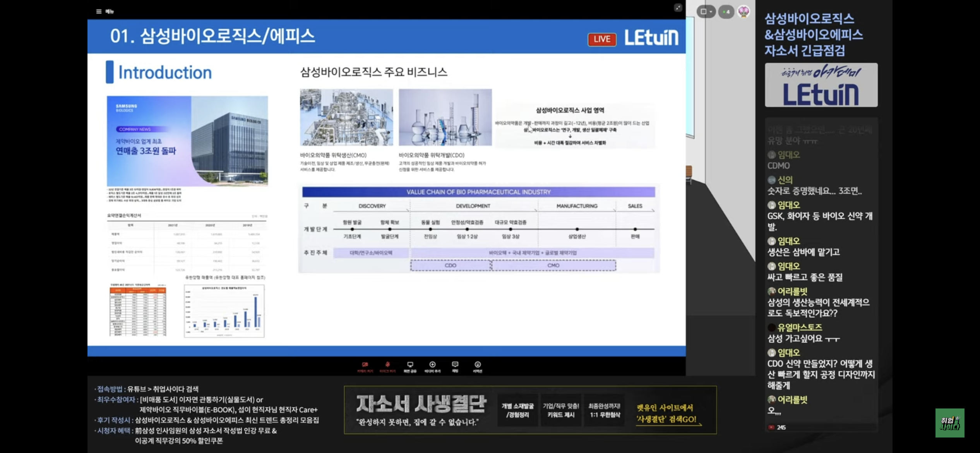Image resolution: width=980 pixels, height=453 pixels.
Task: Click the 신의 user avatar in chat
Action: point(772,180)
